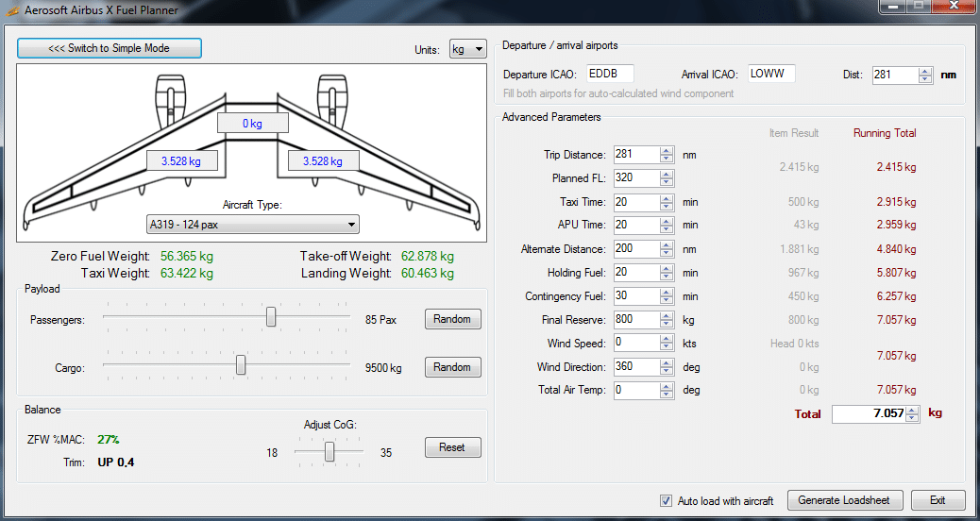Randomize the Passengers count
Screen dimensions: 980x521
click(452, 319)
